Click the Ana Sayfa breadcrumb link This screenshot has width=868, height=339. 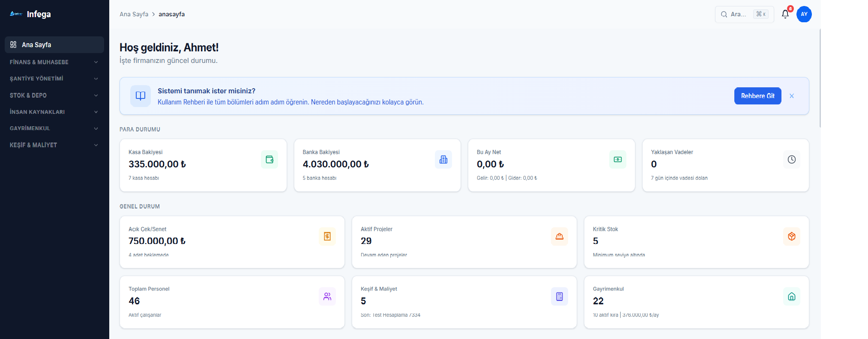134,14
